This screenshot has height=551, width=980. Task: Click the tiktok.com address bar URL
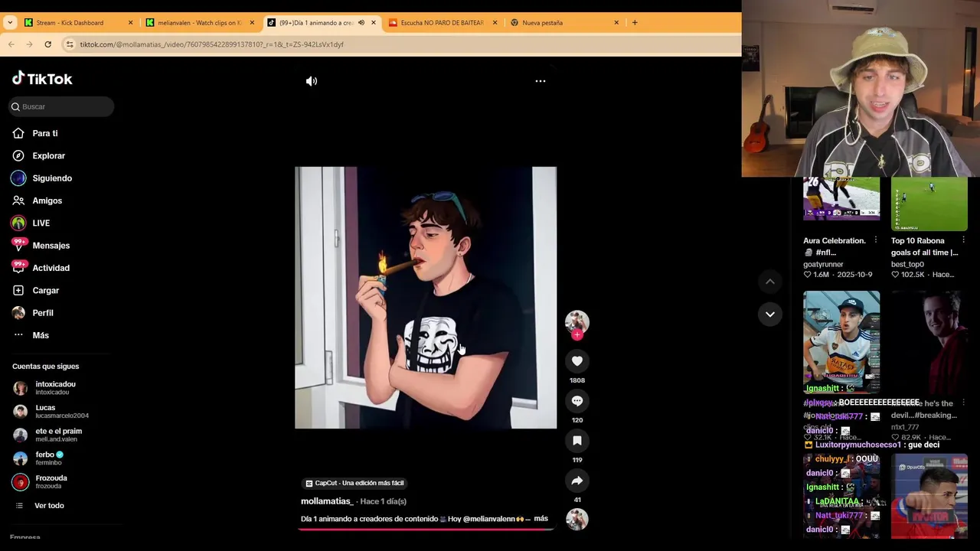click(212, 44)
